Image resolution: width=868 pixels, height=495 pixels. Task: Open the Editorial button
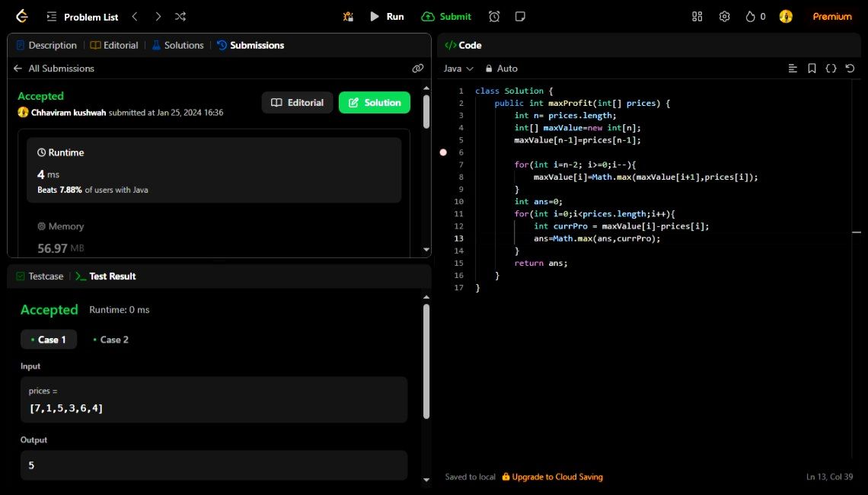297,103
